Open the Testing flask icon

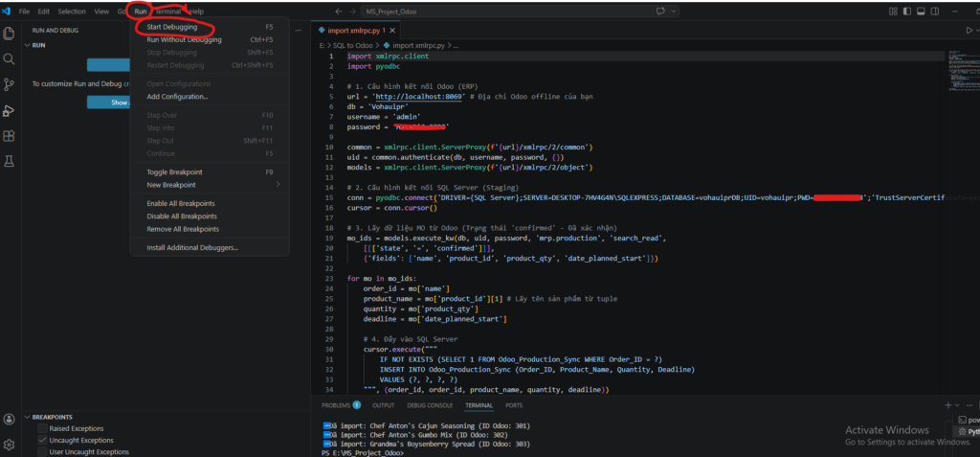click(x=10, y=163)
